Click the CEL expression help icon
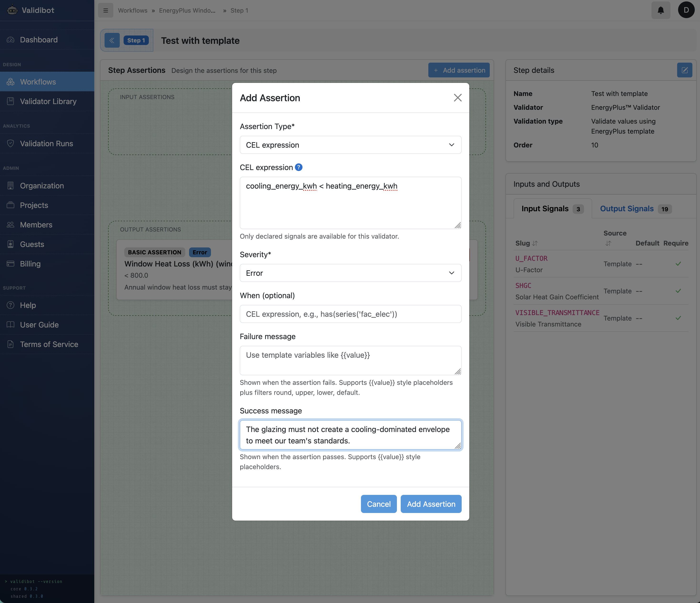Viewport: 700px width, 603px height. 299,167
